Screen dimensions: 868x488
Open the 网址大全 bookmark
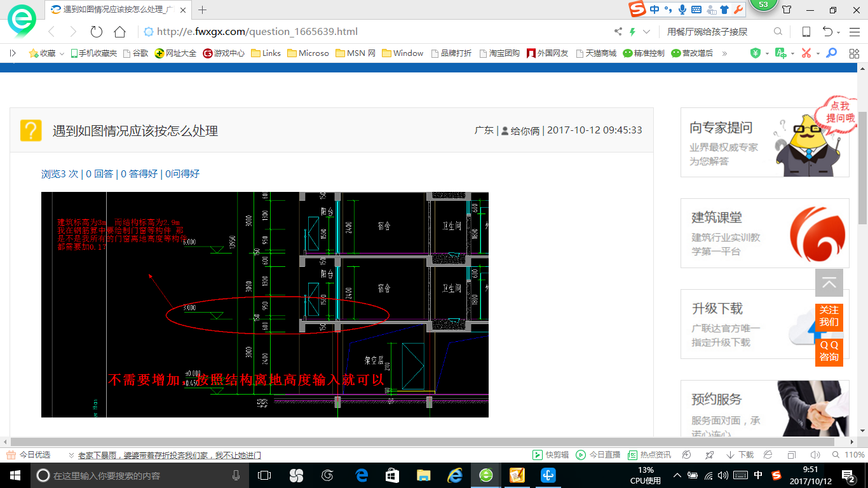175,53
